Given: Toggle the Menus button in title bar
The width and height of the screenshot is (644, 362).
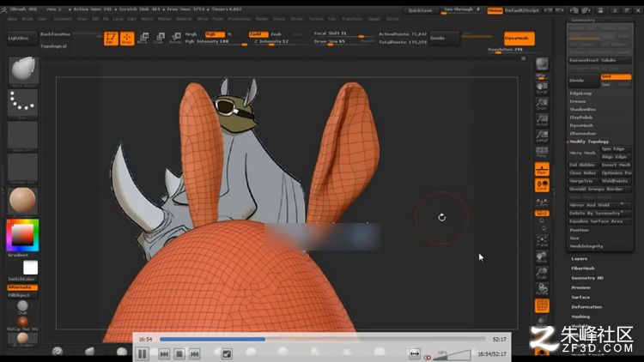Looking at the screenshot, I should point(495,10).
